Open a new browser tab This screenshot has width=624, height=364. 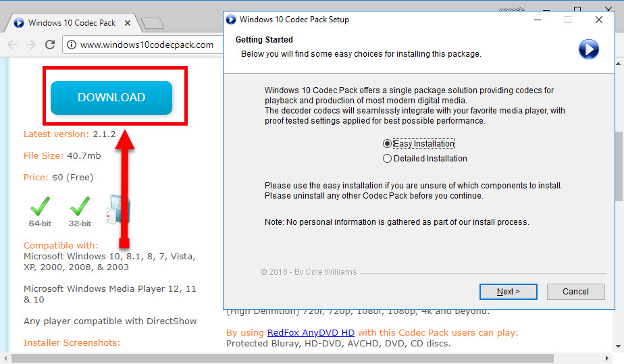pos(153,24)
